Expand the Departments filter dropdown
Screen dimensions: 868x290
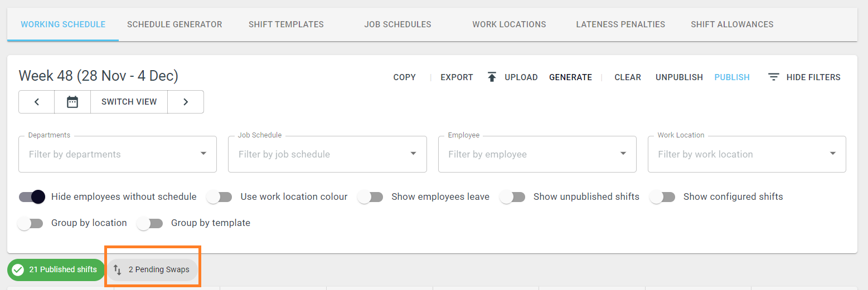[203, 154]
